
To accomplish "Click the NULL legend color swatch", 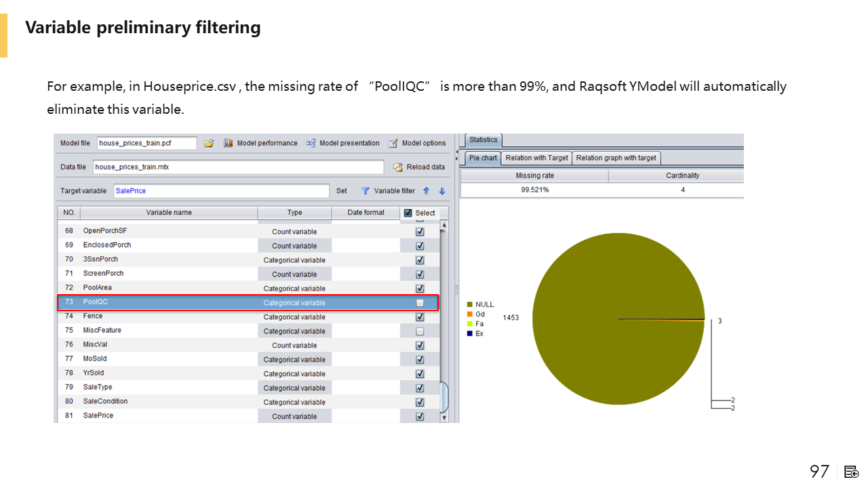I will [469, 305].
